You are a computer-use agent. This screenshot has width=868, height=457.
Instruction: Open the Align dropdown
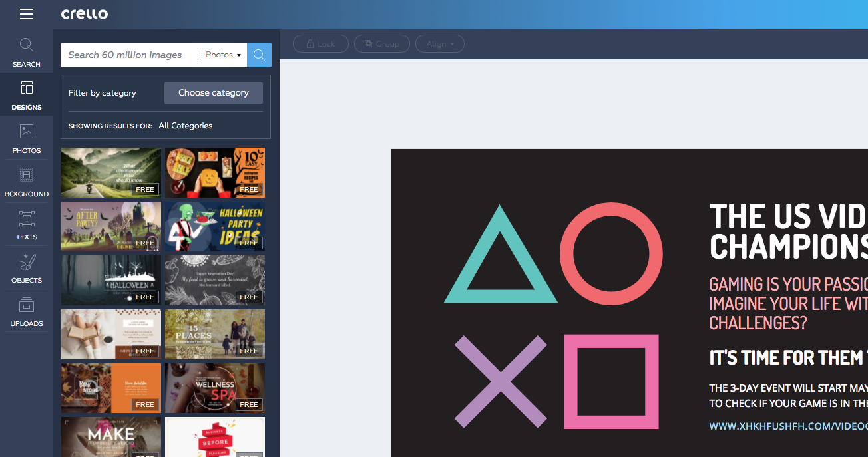pos(440,44)
